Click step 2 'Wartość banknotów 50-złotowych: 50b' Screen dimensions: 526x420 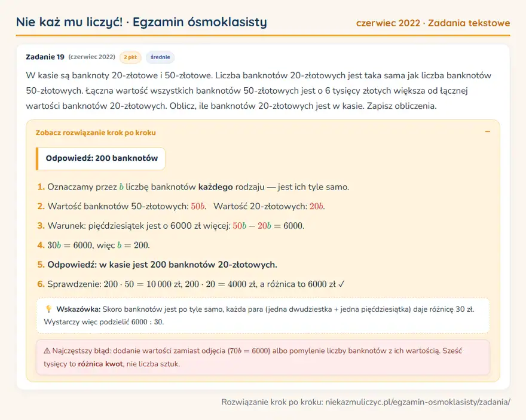127,207
